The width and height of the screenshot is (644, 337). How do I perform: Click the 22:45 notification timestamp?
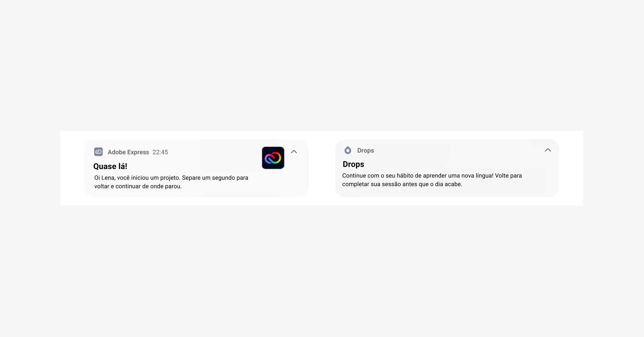pyautogui.click(x=160, y=152)
